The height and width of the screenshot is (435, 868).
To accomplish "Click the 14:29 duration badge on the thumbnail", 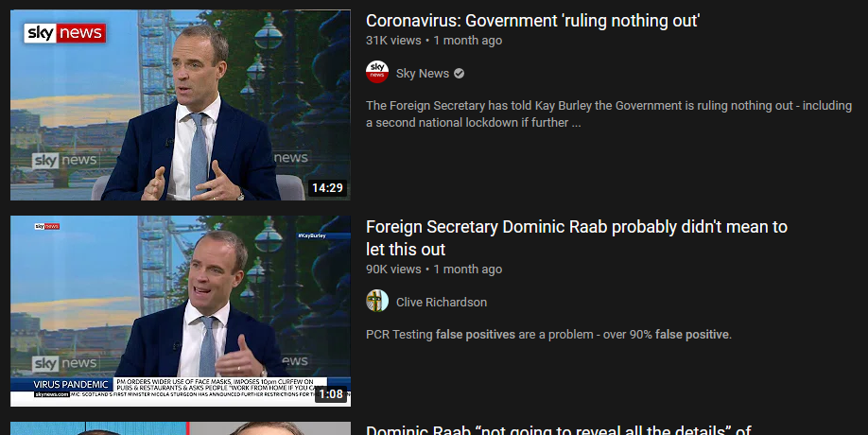I will pos(328,187).
